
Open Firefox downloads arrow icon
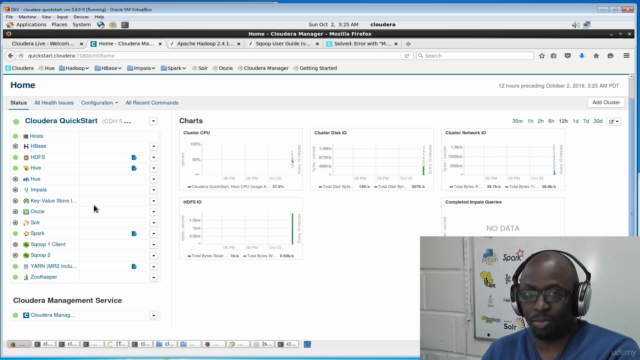tap(582, 56)
